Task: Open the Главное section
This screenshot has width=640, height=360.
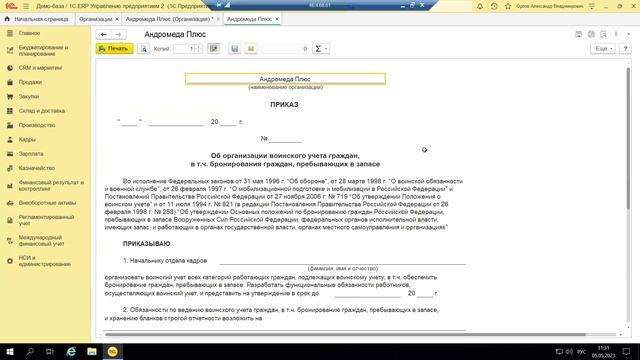Action: click(x=29, y=33)
